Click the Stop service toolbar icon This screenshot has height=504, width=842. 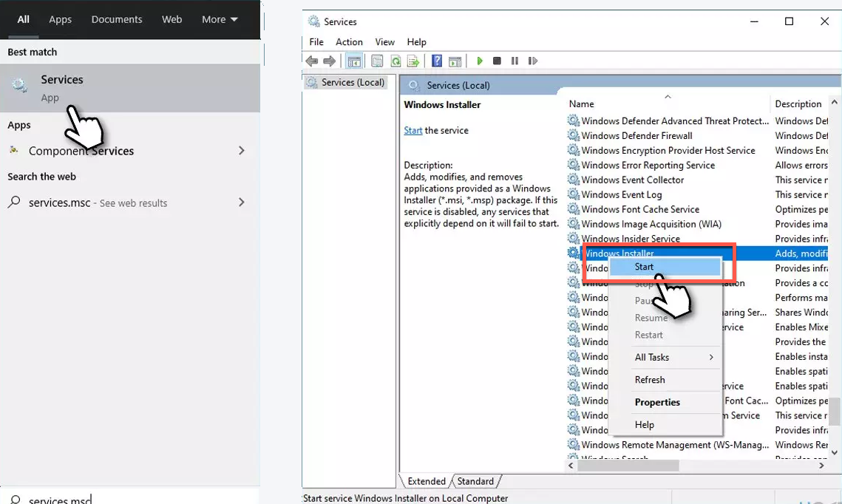click(x=497, y=61)
